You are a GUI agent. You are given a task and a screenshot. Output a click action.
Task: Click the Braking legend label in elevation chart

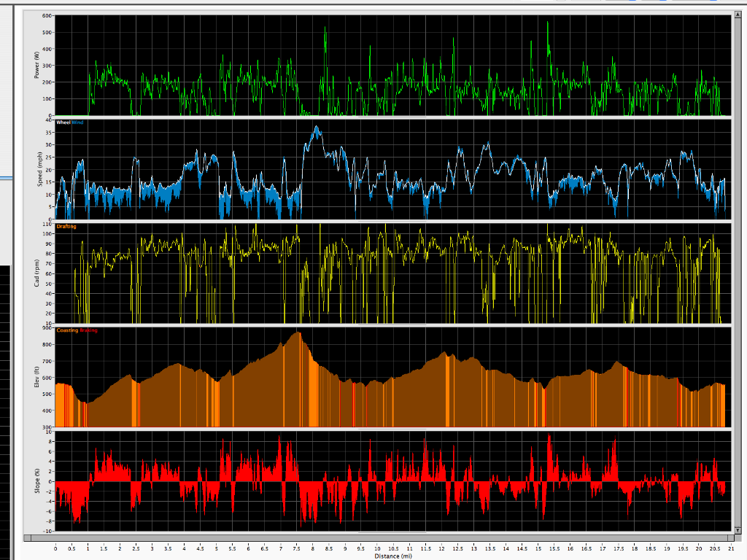[88, 331]
